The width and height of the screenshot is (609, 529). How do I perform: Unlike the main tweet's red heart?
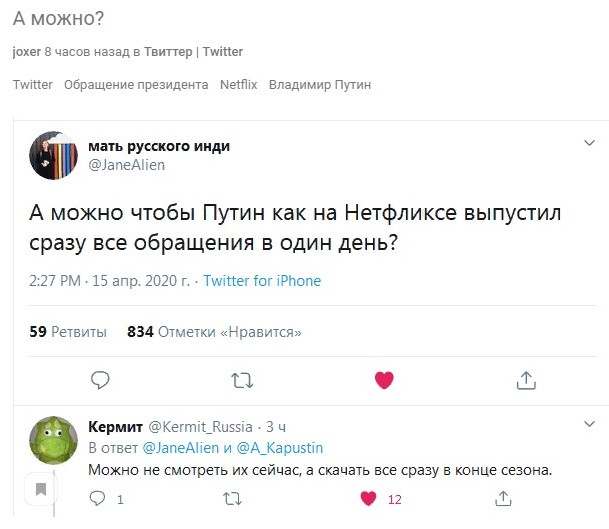pyautogui.click(x=384, y=380)
